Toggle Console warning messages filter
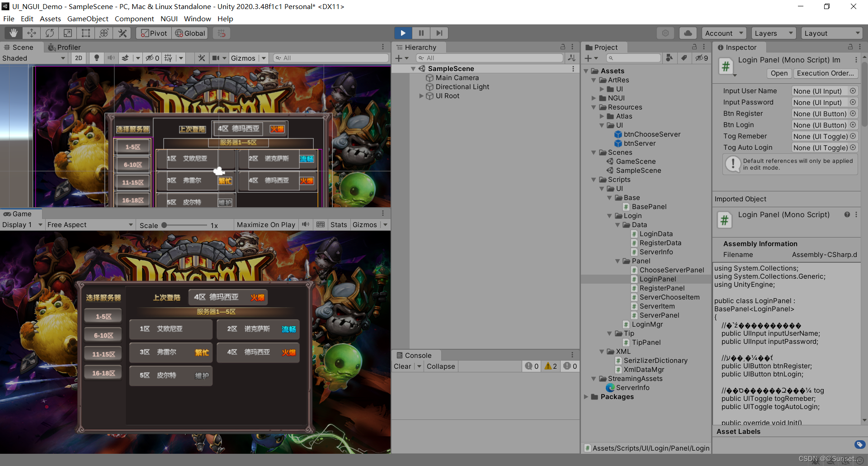 (x=551, y=366)
